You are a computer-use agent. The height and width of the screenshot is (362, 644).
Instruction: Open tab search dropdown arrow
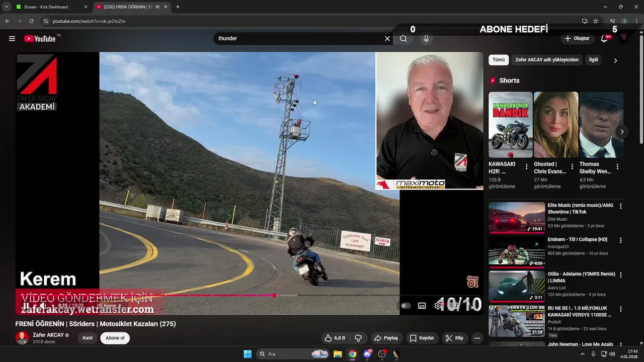[x=7, y=7]
